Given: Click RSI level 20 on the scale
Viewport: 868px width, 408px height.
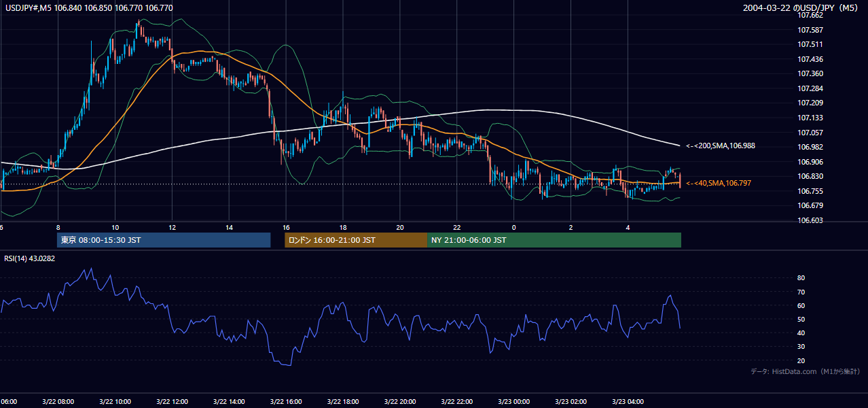Looking at the screenshot, I should point(801,360).
